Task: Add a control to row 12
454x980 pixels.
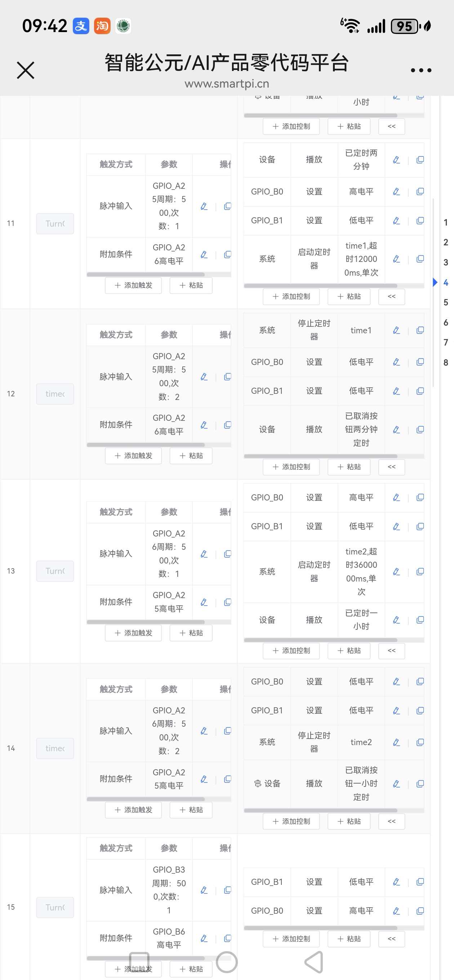Action: point(291,467)
